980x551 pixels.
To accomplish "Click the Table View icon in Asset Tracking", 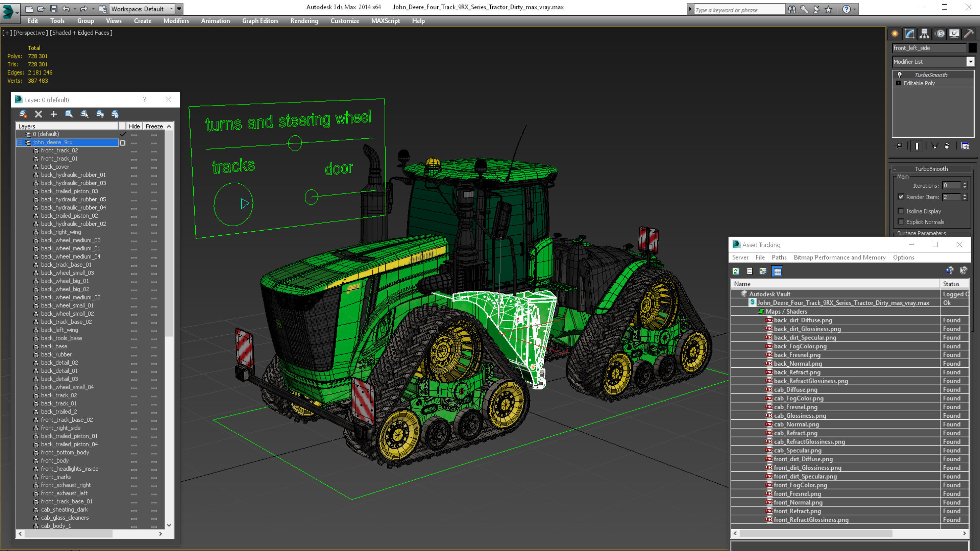I will coord(777,271).
